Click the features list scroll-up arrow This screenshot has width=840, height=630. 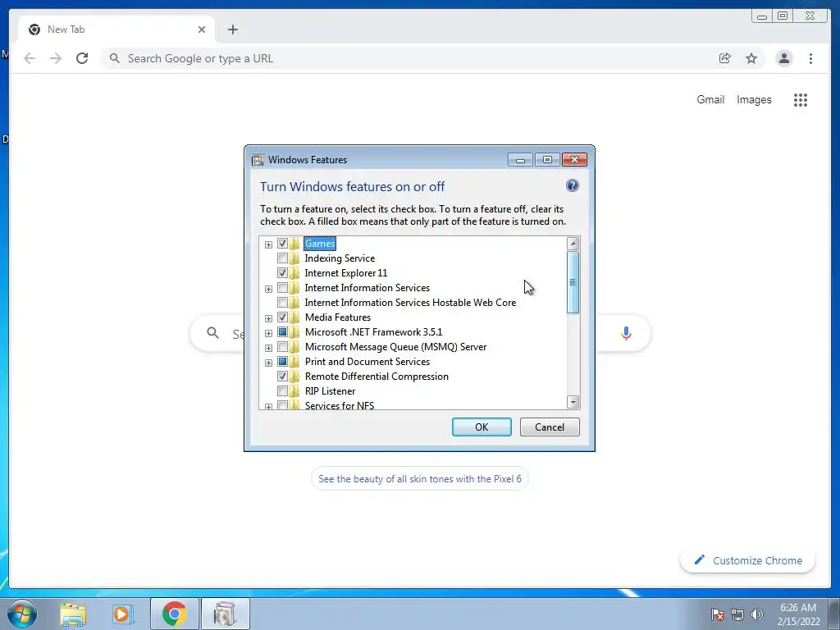[x=573, y=244]
